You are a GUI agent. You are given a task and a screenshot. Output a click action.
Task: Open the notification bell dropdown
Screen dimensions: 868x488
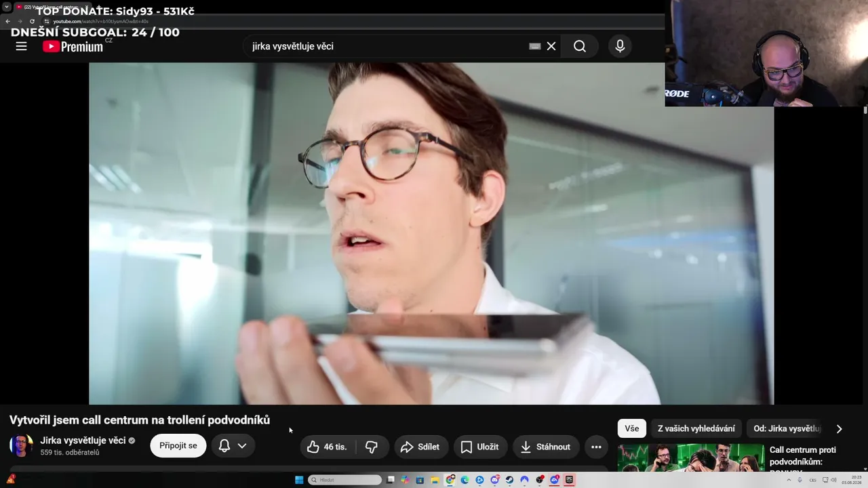tap(233, 445)
